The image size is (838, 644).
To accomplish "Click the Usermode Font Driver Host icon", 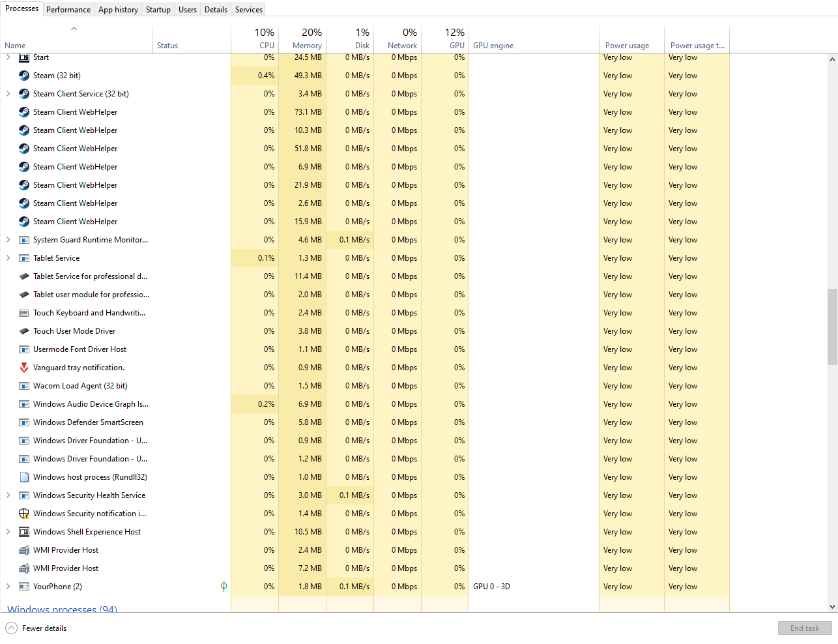I will [24, 349].
